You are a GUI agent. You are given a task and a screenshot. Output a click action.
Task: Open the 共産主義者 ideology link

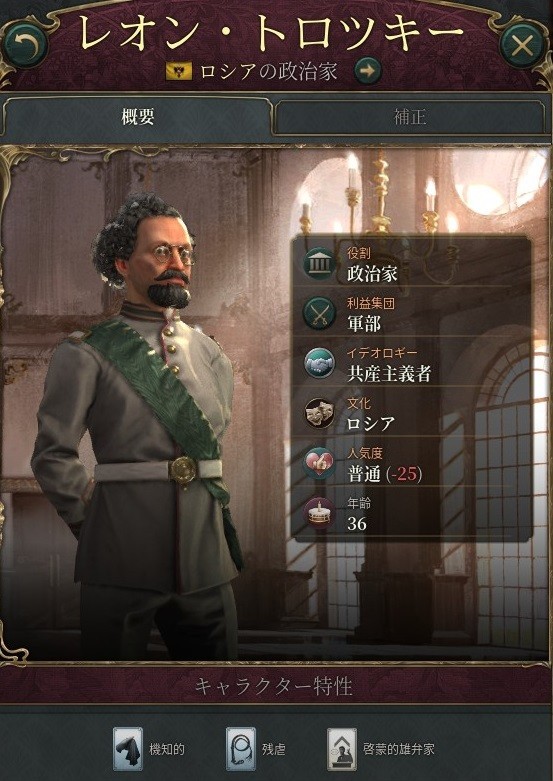[x=389, y=374]
